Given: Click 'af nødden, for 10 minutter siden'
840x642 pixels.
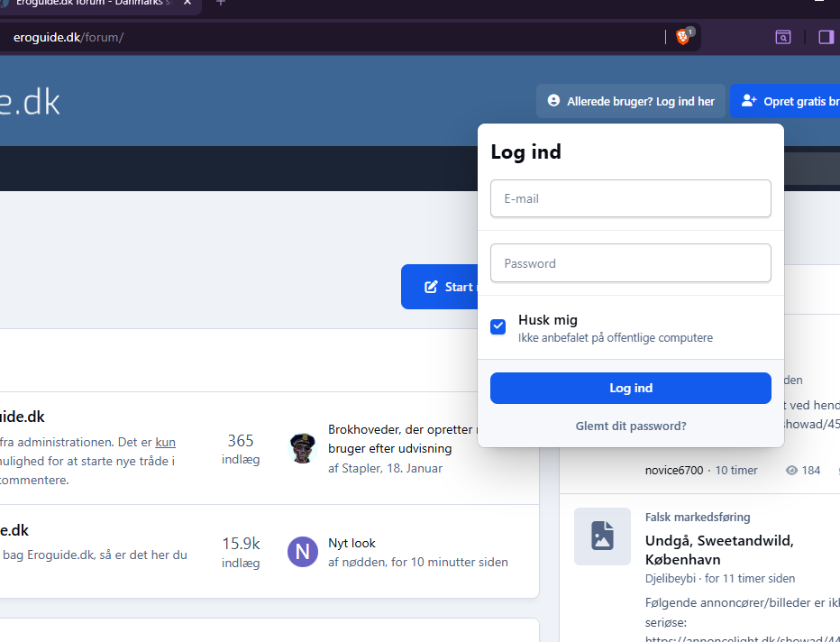Looking at the screenshot, I should point(418,562).
